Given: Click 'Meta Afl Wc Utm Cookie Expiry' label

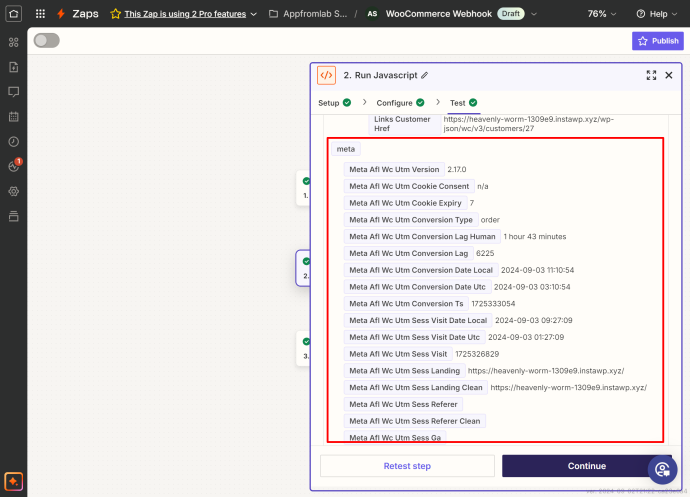Looking at the screenshot, I should [x=405, y=203].
